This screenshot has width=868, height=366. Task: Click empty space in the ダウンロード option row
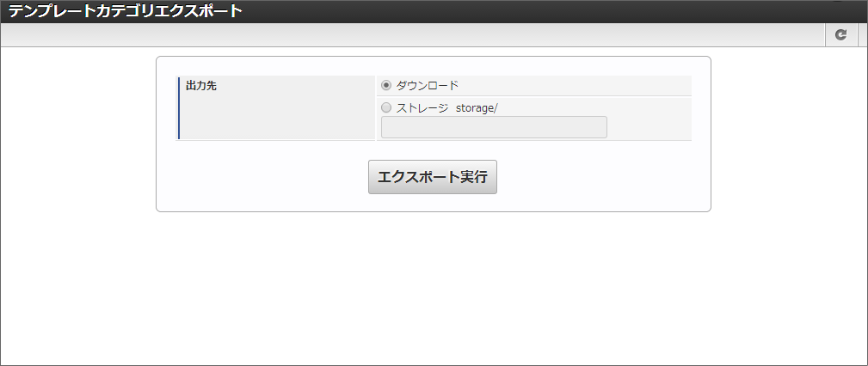click(x=576, y=85)
